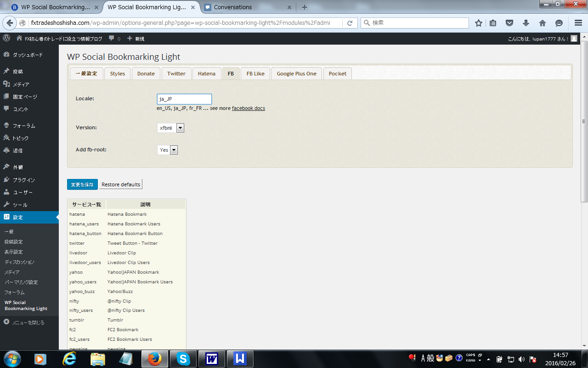Image resolution: width=588 pixels, height=368 pixels.
Task: Reload the page with the refresh icon
Action: tap(350, 23)
